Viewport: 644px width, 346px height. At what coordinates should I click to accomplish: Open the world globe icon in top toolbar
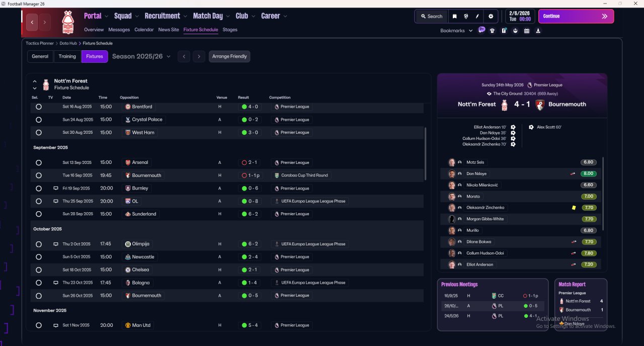[466, 16]
